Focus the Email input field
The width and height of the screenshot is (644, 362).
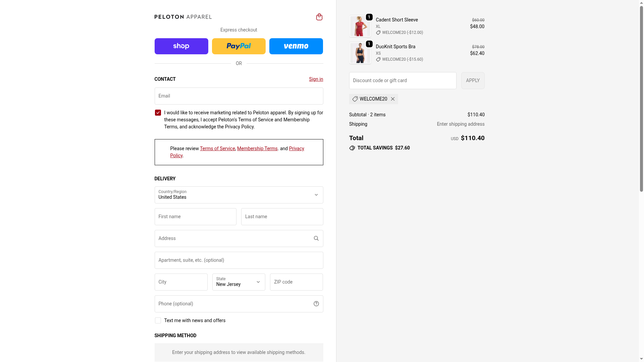pyautogui.click(x=238, y=96)
